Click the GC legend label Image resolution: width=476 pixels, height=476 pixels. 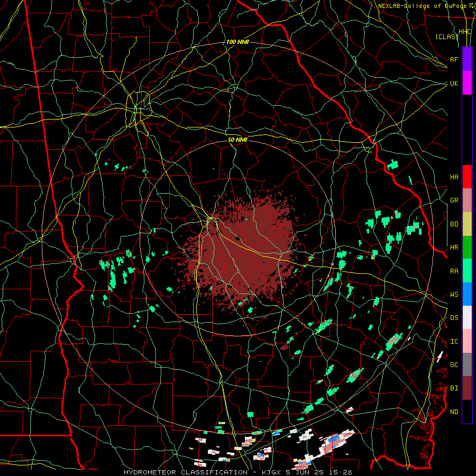point(454,365)
